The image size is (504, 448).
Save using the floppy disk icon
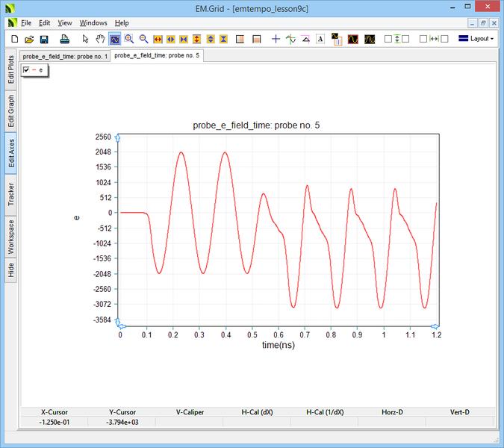(44, 39)
